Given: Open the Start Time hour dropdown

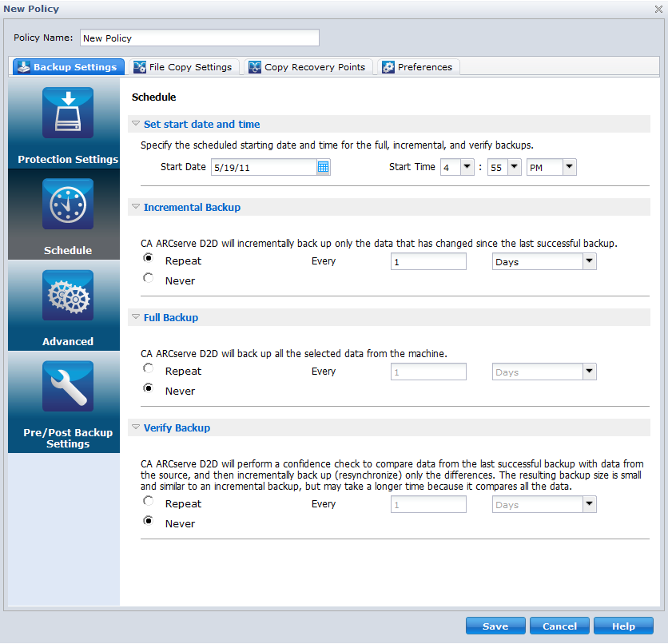Looking at the screenshot, I should [x=467, y=167].
